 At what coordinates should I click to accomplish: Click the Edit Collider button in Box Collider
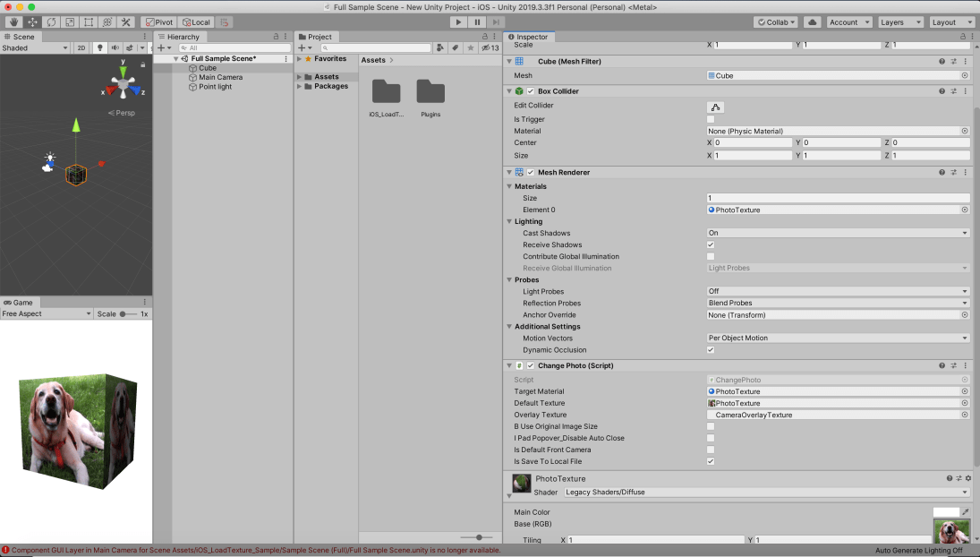coord(714,107)
